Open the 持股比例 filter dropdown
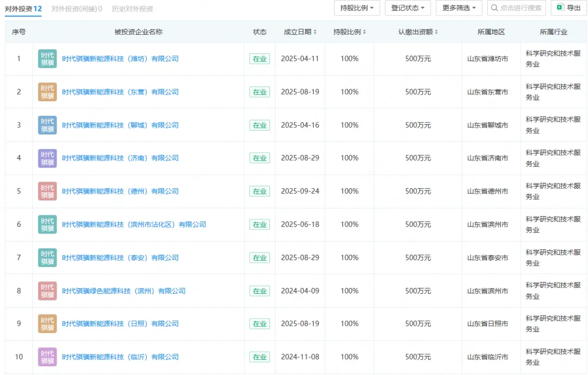 coord(357,8)
